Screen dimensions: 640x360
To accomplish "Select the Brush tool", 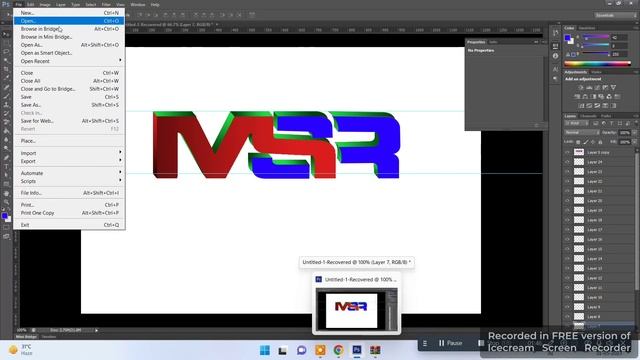I will point(6,96).
